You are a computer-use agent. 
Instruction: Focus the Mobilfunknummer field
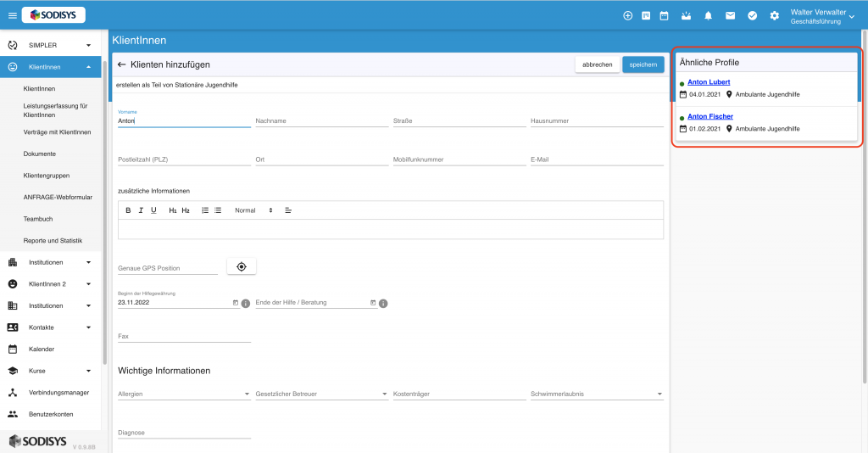[x=459, y=159]
